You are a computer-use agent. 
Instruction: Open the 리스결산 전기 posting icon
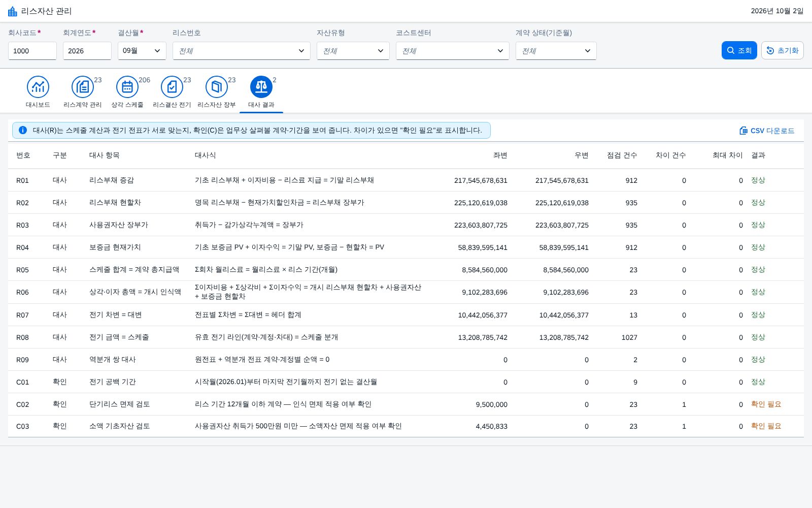pyautogui.click(x=172, y=87)
